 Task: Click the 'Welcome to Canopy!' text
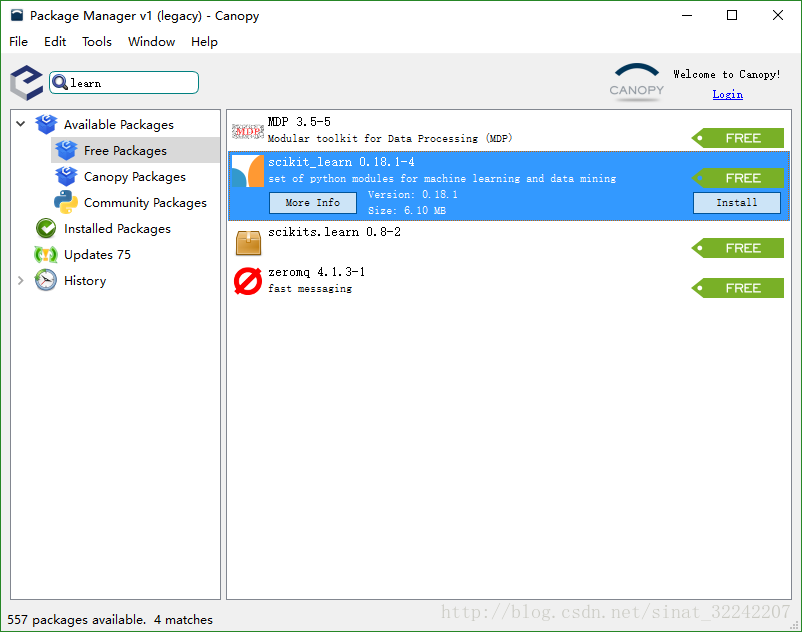[727, 74]
